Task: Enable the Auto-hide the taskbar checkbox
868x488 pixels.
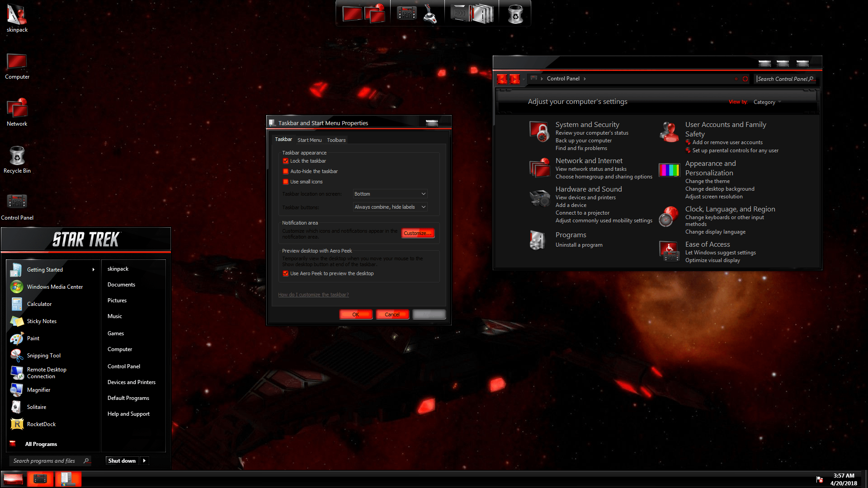Action: pos(286,172)
